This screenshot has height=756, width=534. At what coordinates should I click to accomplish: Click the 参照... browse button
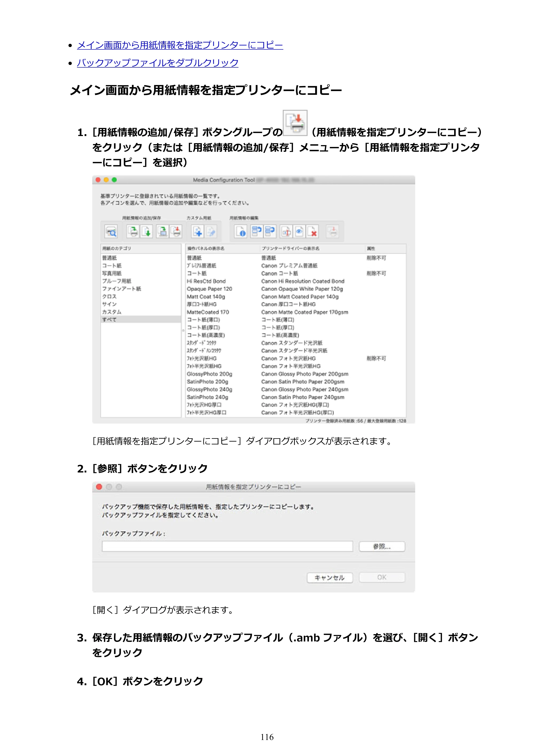pos(382,546)
